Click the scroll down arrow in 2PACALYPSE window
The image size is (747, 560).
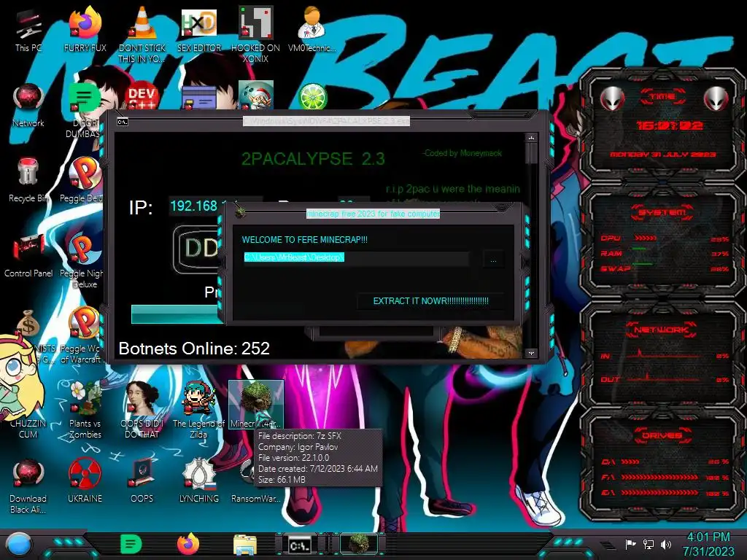[531, 353]
